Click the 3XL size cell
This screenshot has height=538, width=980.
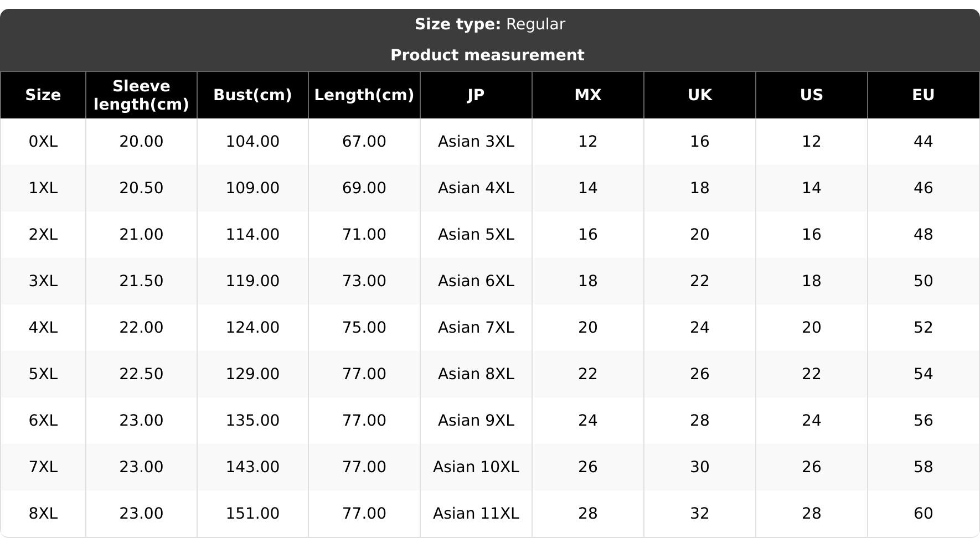pyautogui.click(x=43, y=281)
